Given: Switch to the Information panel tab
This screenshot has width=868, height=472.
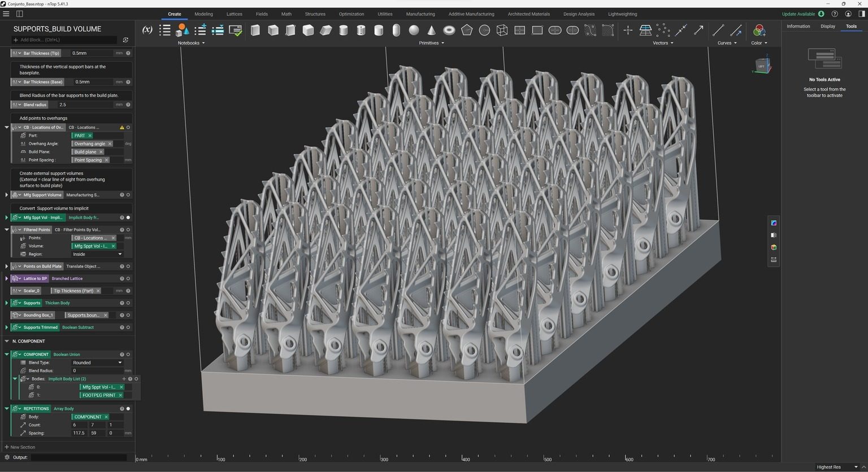Looking at the screenshot, I should tap(798, 27).
